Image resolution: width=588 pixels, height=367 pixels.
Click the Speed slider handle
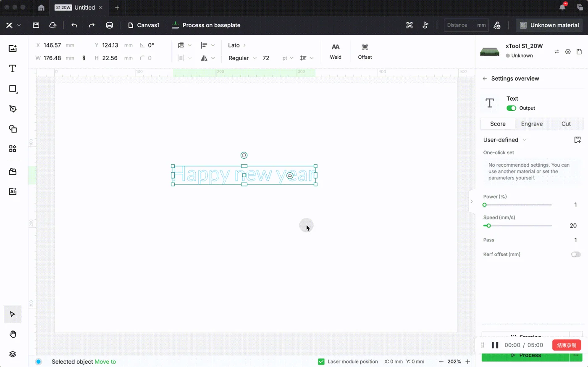[x=488, y=226]
